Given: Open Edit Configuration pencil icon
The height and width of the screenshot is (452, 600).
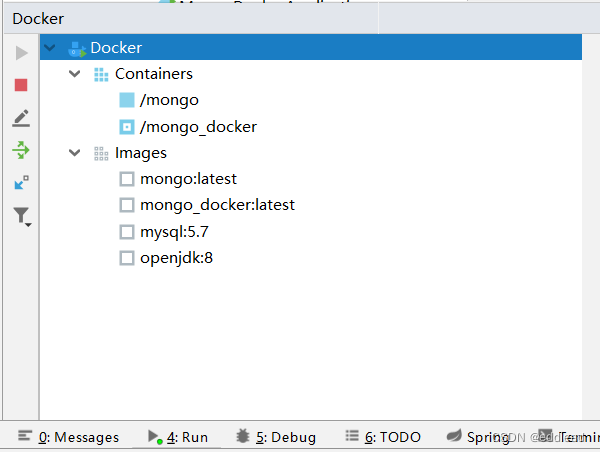Looking at the screenshot, I should click(21, 118).
